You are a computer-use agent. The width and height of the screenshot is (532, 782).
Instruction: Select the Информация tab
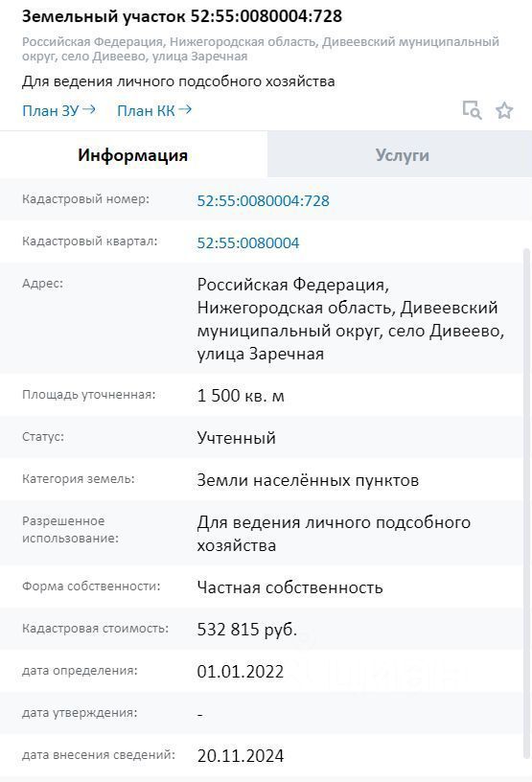tap(132, 154)
